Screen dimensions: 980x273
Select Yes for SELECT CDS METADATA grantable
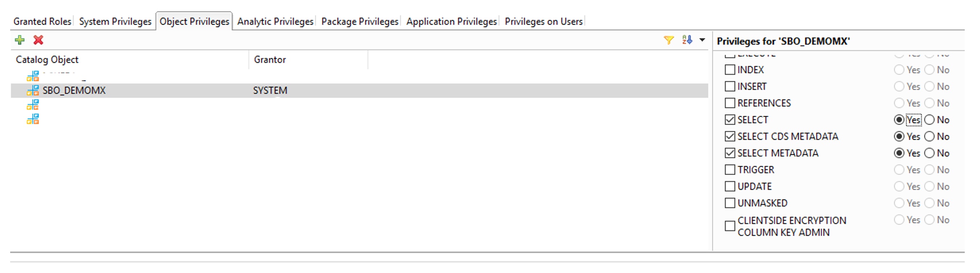[x=899, y=136]
